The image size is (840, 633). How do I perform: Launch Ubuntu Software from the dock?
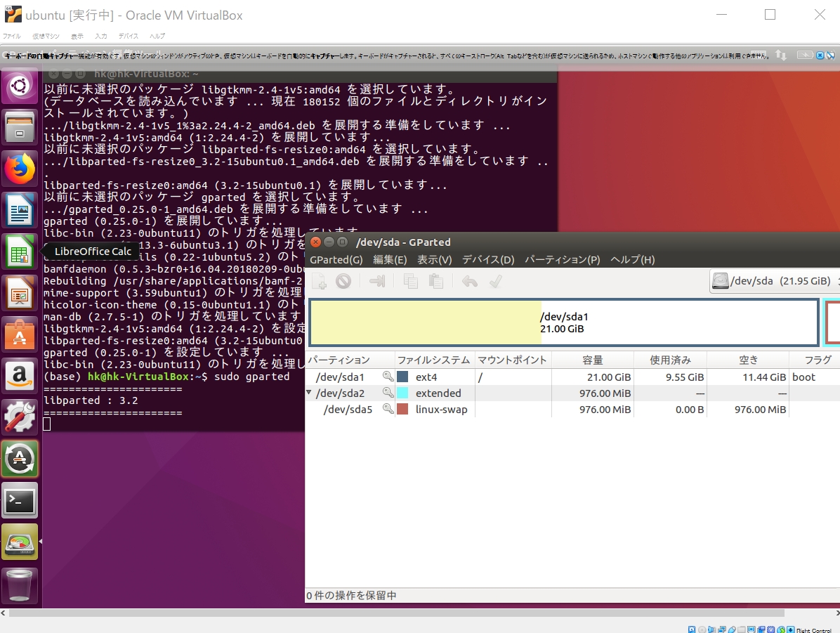tap(20, 334)
